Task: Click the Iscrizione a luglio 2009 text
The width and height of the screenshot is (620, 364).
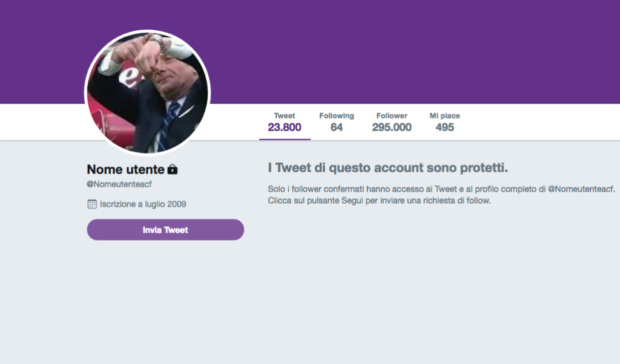Action: 143,204
